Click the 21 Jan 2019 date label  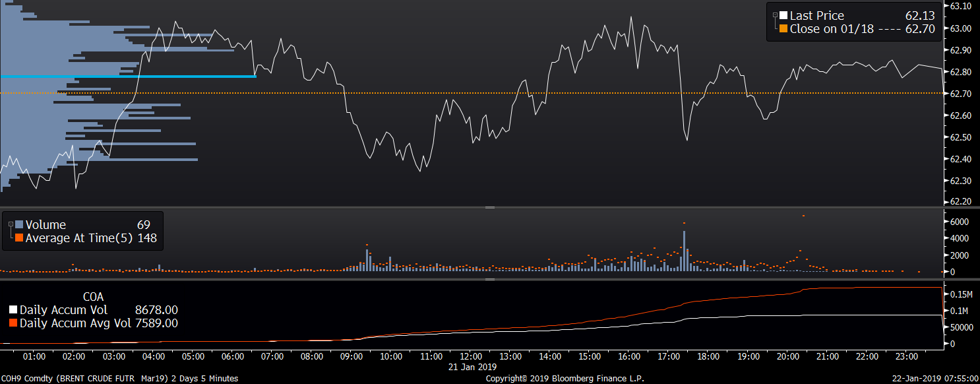point(473,366)
